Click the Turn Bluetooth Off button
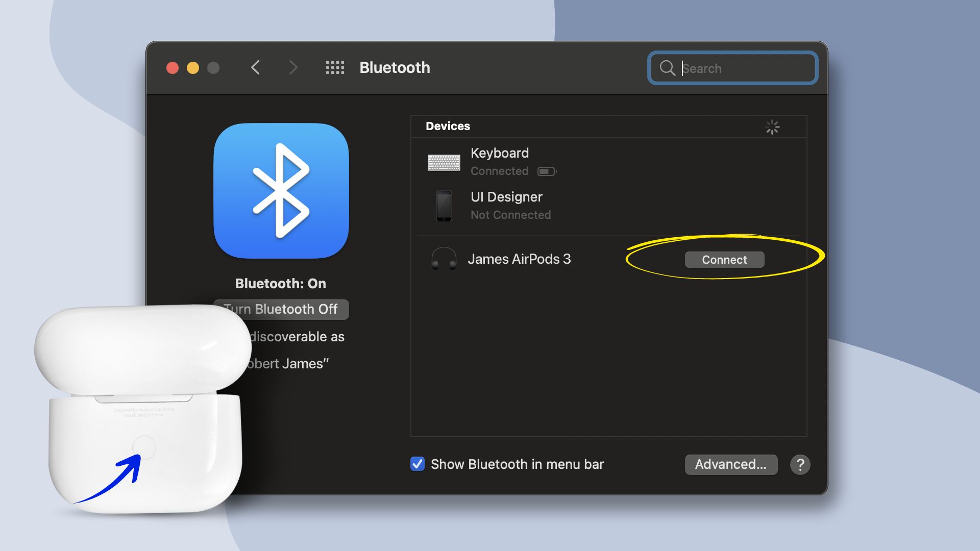Screen dimensions: 980x551 point(281,309)
